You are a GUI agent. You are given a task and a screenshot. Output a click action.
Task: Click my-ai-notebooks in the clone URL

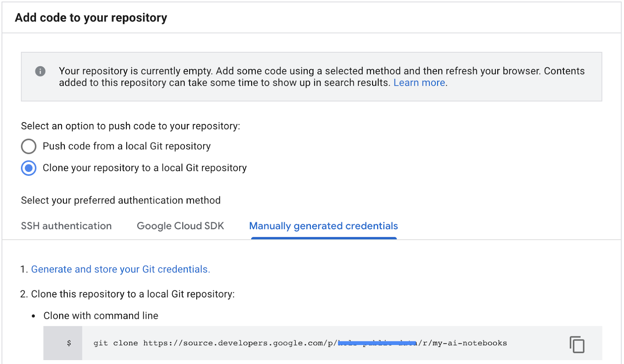coord(470,343)
